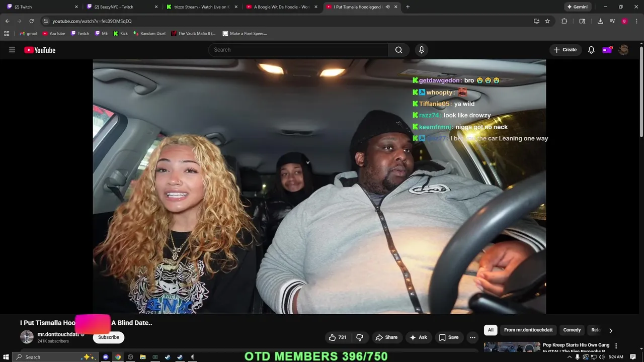Open the YouTube account avatar menu
The image size is (644, 362).
coord(623,50)
